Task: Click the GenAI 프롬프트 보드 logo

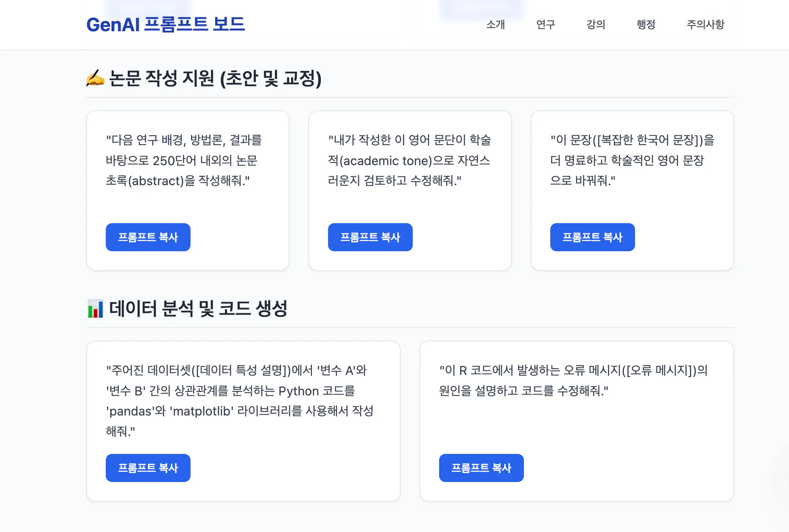Action: [166, 25]
